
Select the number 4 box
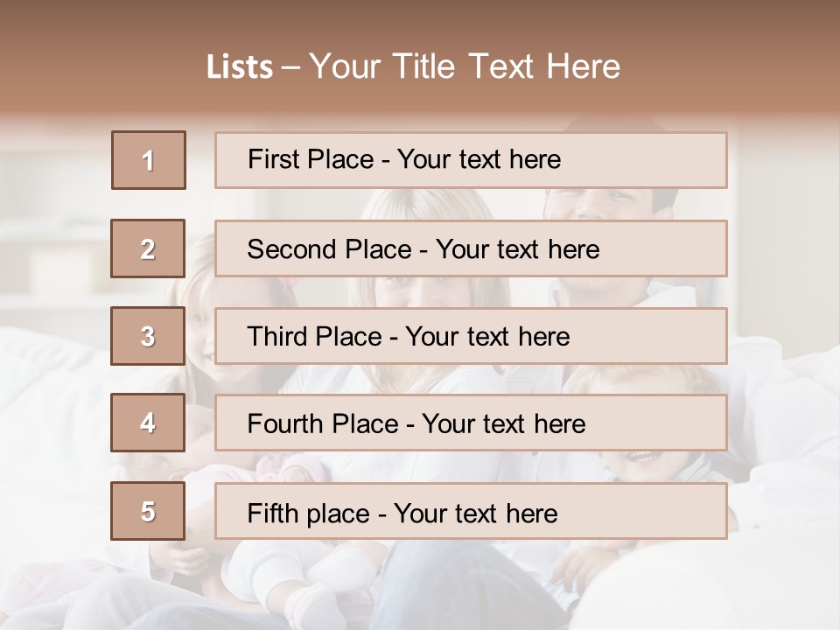click(x=148, y=423)
